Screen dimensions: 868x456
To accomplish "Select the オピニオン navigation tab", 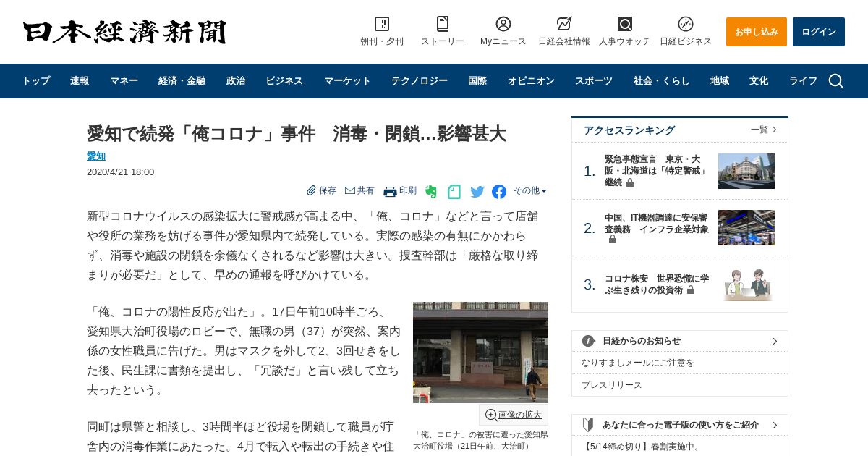I will [531, 81].
